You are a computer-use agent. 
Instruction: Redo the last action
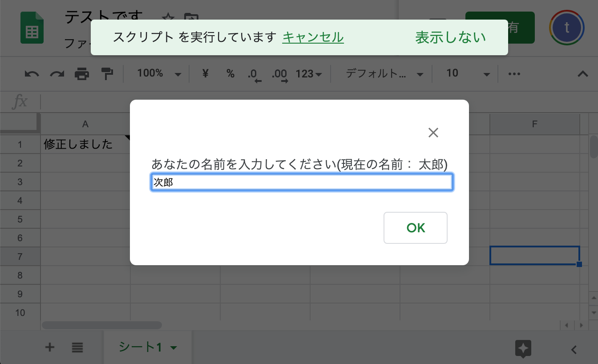click(x=56, y=73)
